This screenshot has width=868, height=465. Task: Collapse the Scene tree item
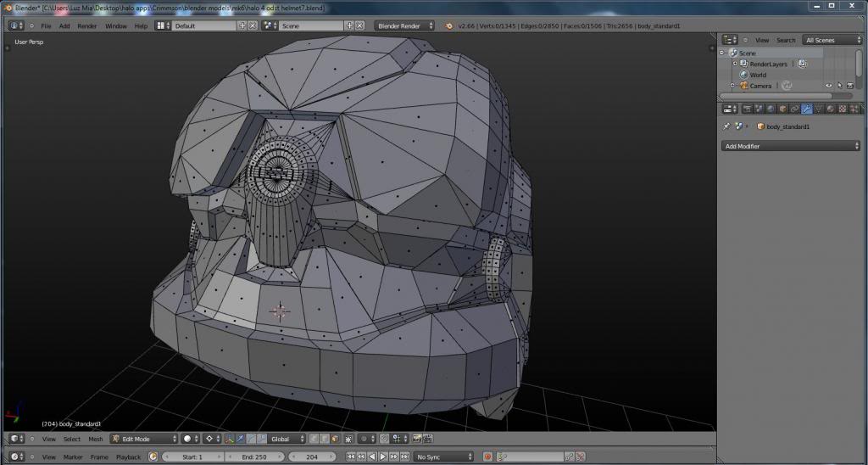click(722, 53)
